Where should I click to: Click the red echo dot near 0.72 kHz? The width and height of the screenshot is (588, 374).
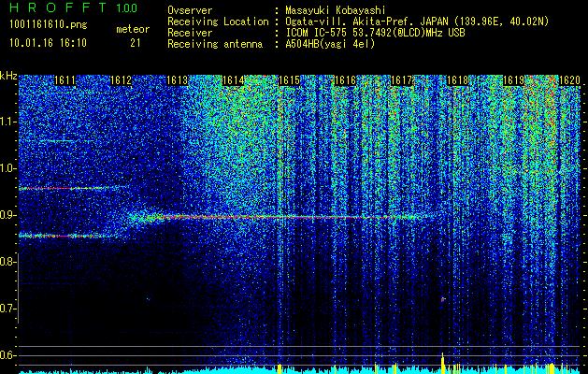coord(443,299)
